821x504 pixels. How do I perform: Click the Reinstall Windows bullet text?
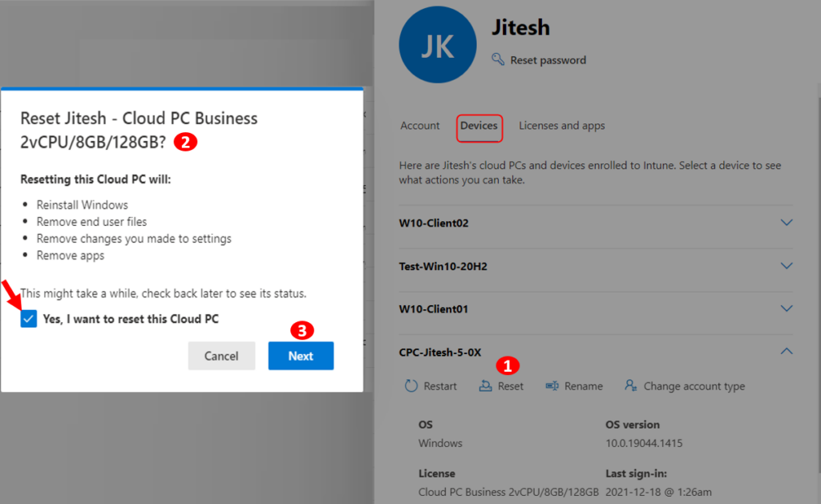pyautogui.click(x=83, y=204)
